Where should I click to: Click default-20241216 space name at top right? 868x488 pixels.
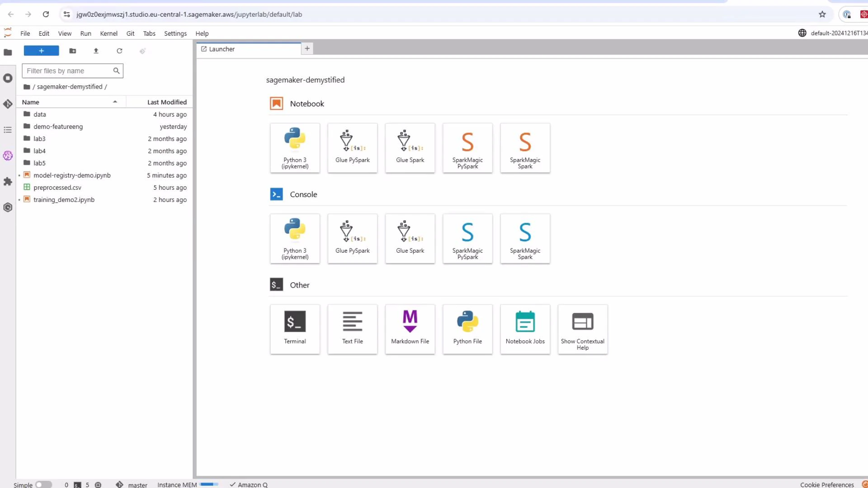(839, 33)
